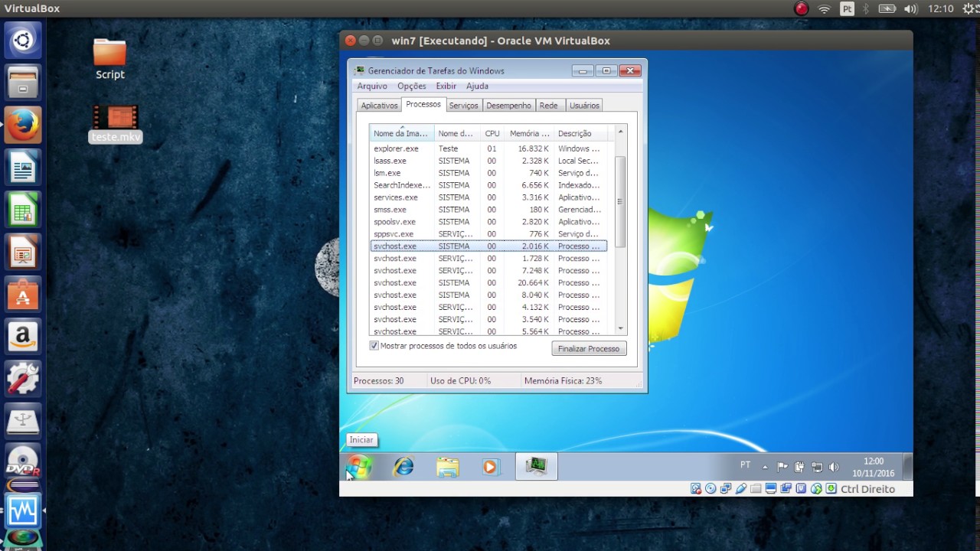Image resolution: width=980 pixels, height=551 pixels.
Task: Select the smss.exe process row
Action: pos(488,210)
